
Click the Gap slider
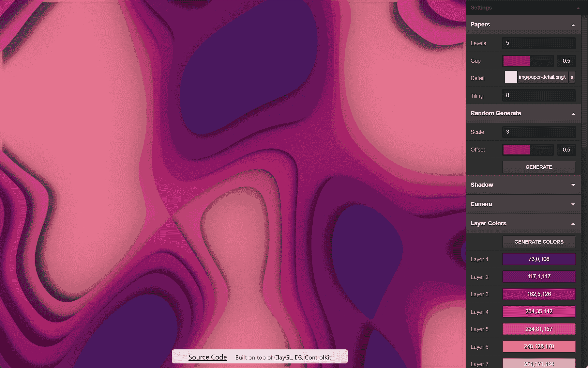(528, 61)
